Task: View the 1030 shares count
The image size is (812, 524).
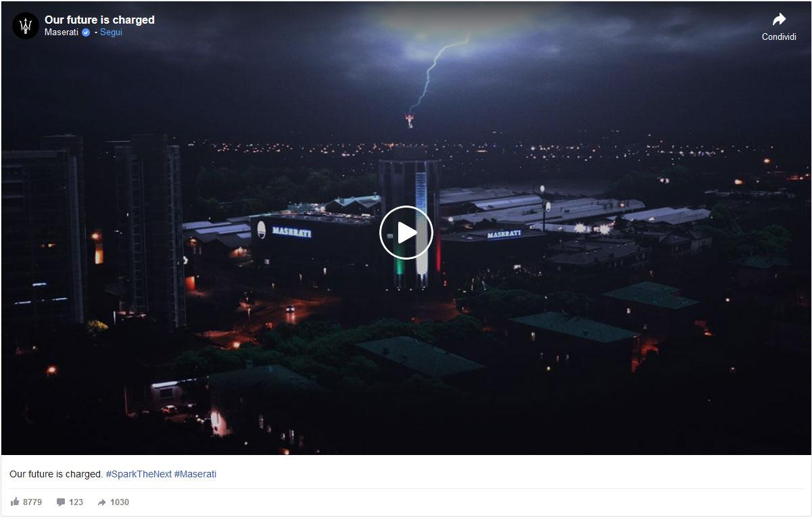Action: [x=120, y=502]
